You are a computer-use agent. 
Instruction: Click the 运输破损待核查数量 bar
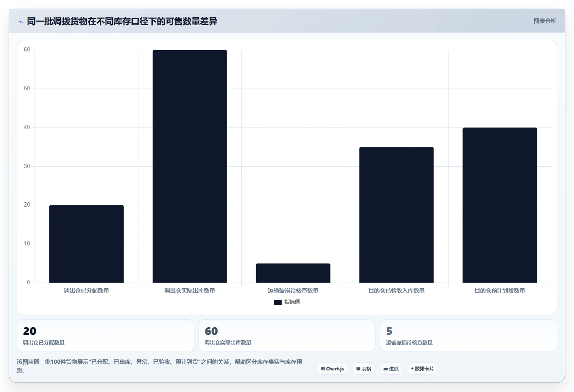tap(293, 273)
